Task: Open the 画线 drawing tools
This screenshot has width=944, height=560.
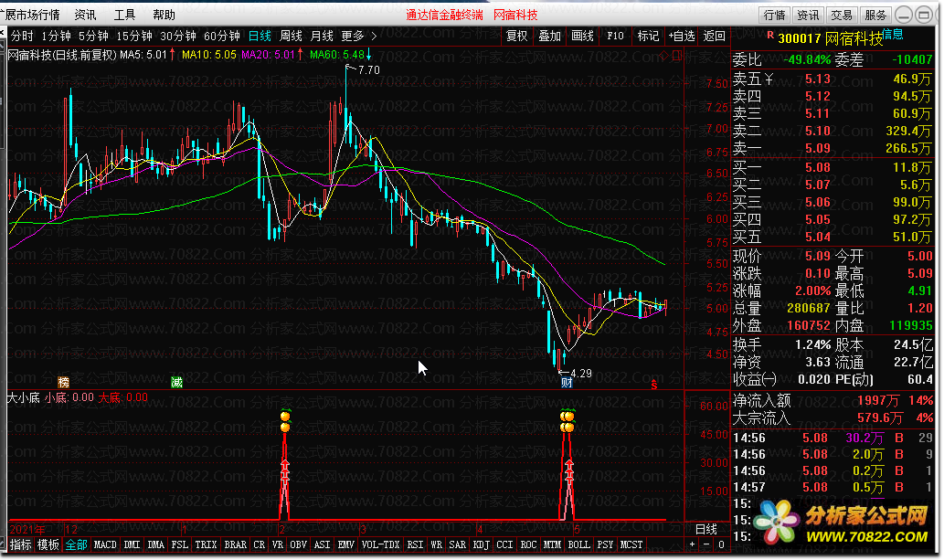Action: point(582,37)
